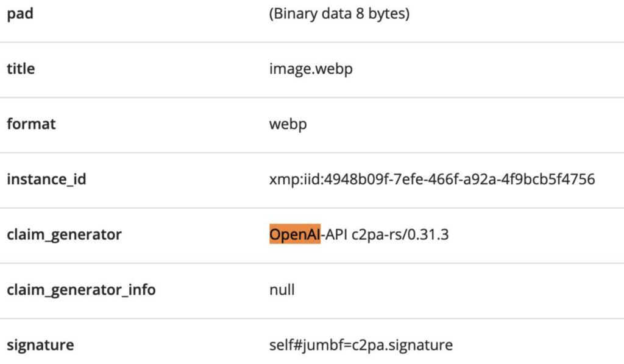Select the webp format value

tap(288, 124)
